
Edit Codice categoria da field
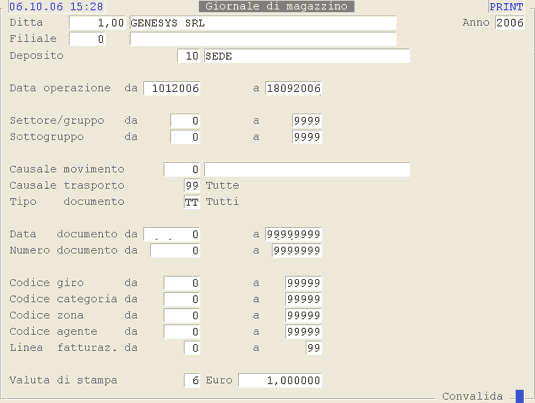(182, 299)
